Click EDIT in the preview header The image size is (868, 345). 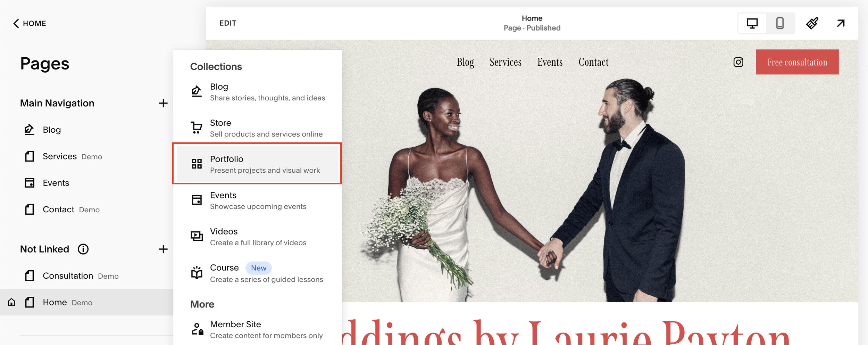click(228, 23)
